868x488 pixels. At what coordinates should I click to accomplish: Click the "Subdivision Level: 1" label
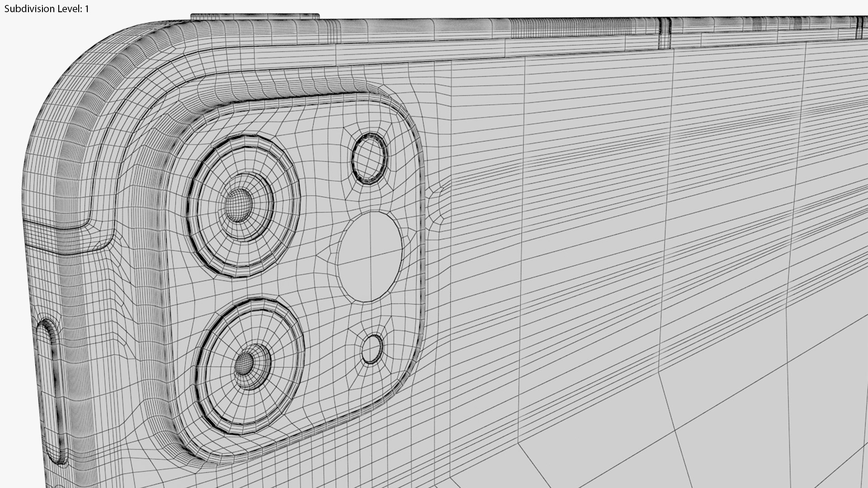point(47,9)
